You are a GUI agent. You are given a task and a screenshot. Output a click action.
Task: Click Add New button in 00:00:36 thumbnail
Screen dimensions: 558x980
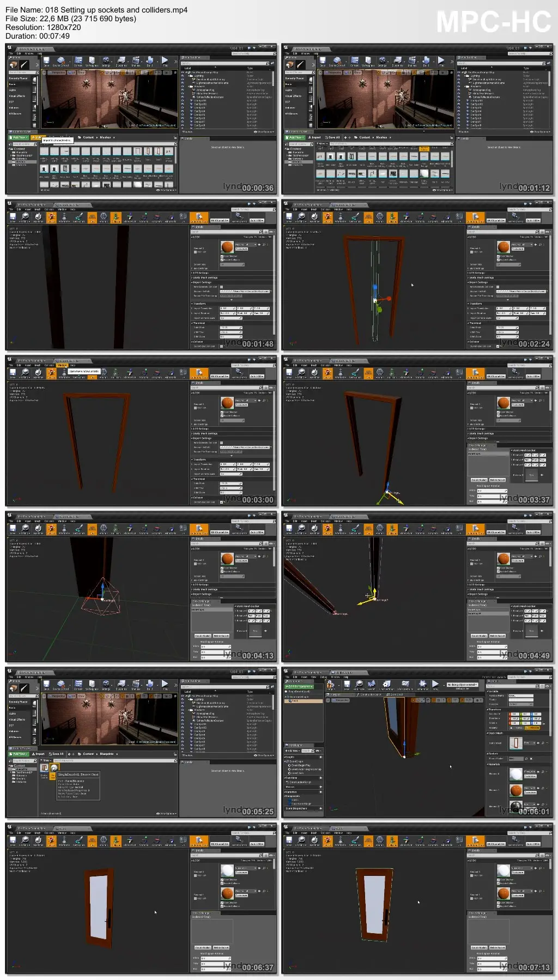click(x=18, y=137)
